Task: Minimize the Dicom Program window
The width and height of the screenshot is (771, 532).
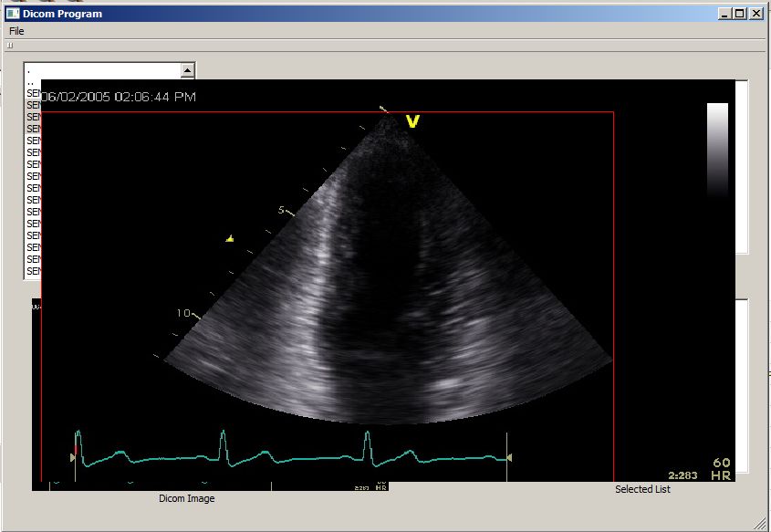Action: [724, 14]
